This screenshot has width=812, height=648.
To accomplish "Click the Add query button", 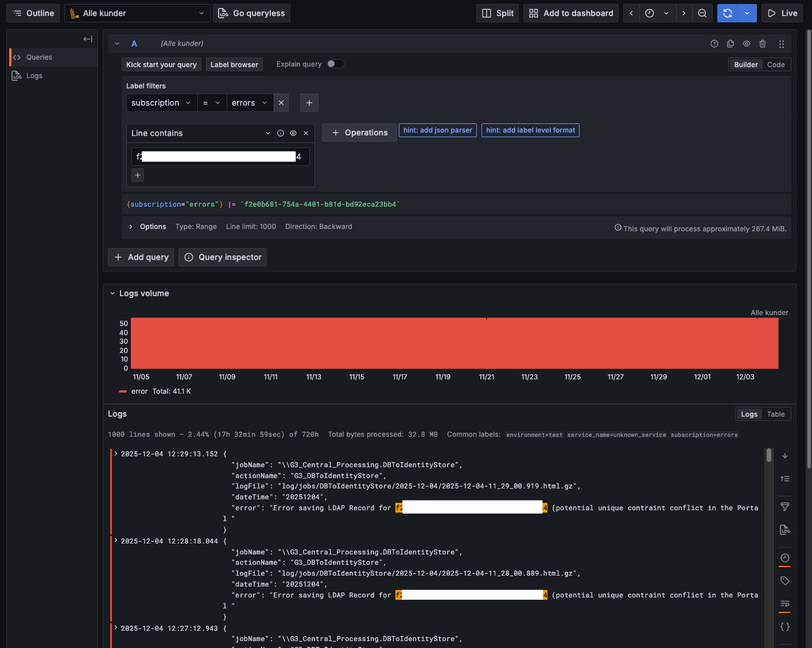I will [x=141, y=257].
